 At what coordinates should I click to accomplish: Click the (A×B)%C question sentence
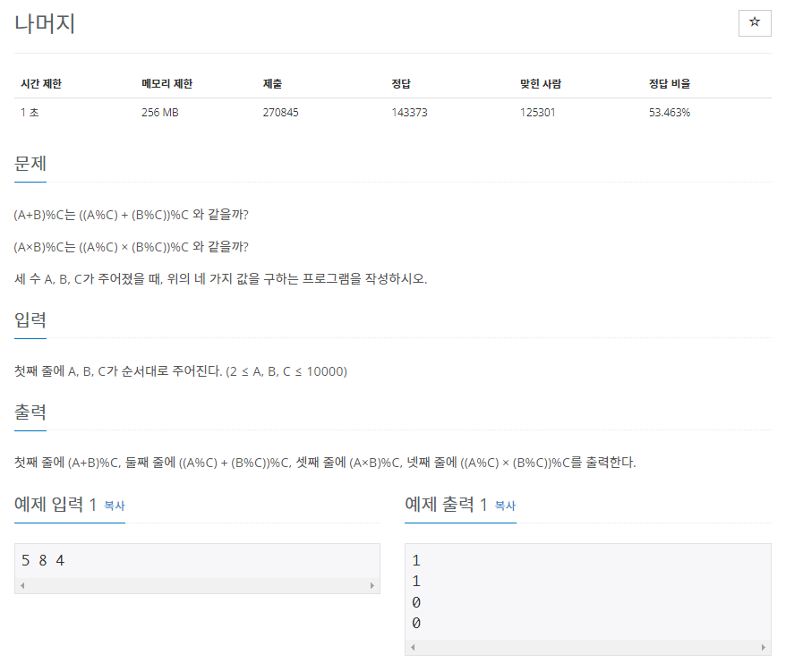132,247
